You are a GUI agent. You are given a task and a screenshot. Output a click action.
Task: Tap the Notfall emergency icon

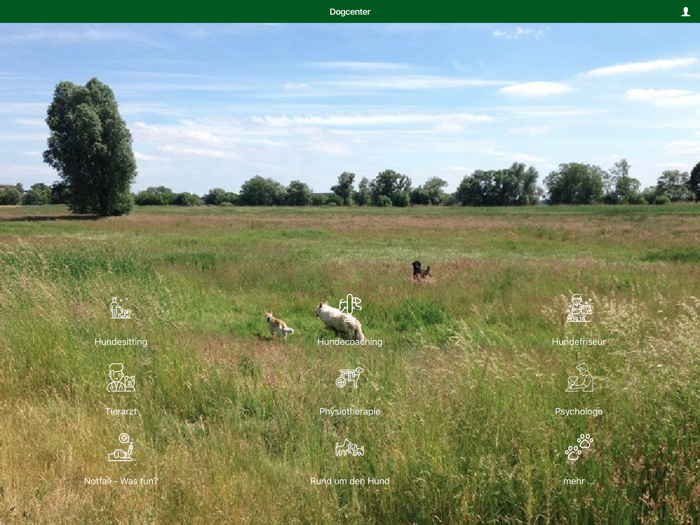121,447
